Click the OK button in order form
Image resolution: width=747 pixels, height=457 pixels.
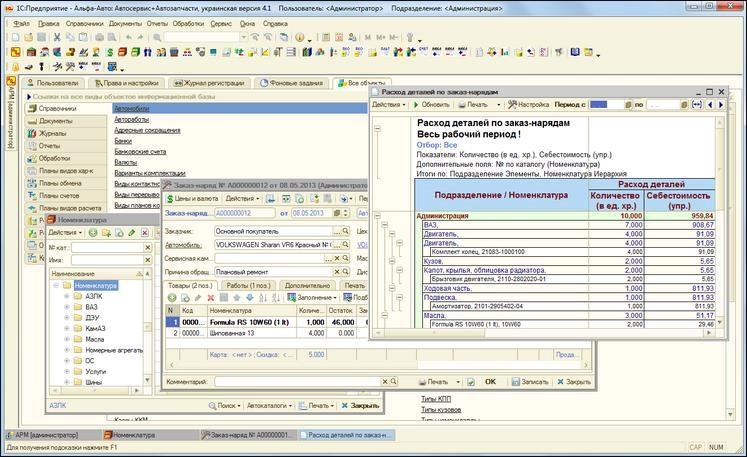tap(490, 381)
